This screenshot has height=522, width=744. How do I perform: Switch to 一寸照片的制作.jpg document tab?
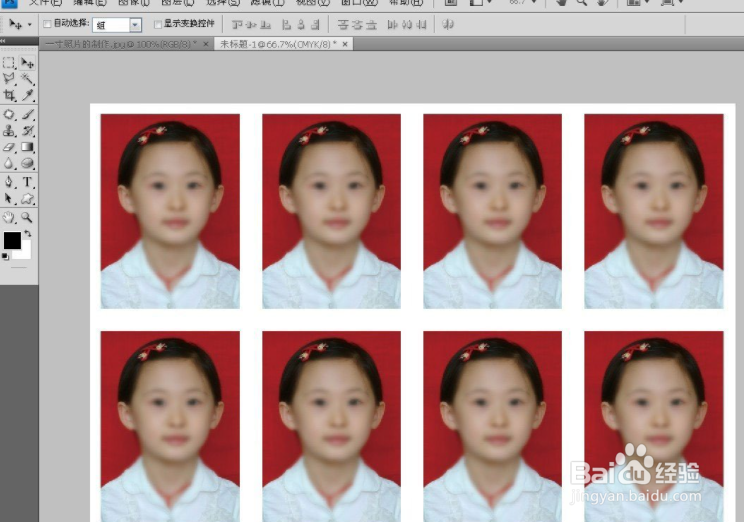(x=121, y=44)
